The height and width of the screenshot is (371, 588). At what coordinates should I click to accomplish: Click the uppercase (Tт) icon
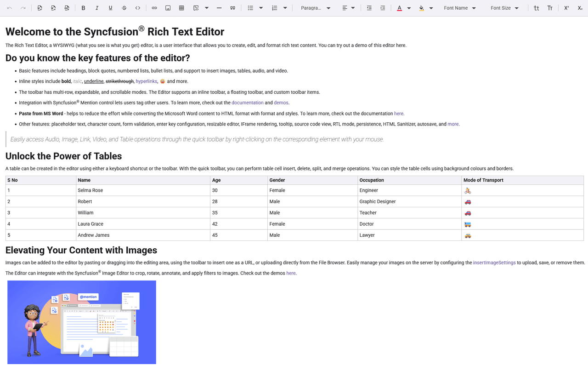tap(550, 8)
